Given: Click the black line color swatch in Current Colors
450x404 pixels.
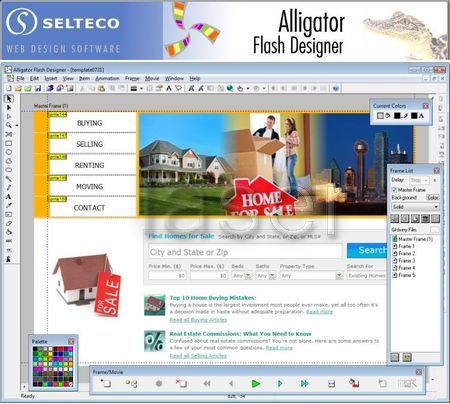Looking at the screenshot, I should pyautogui.click(x=397, y=116).
